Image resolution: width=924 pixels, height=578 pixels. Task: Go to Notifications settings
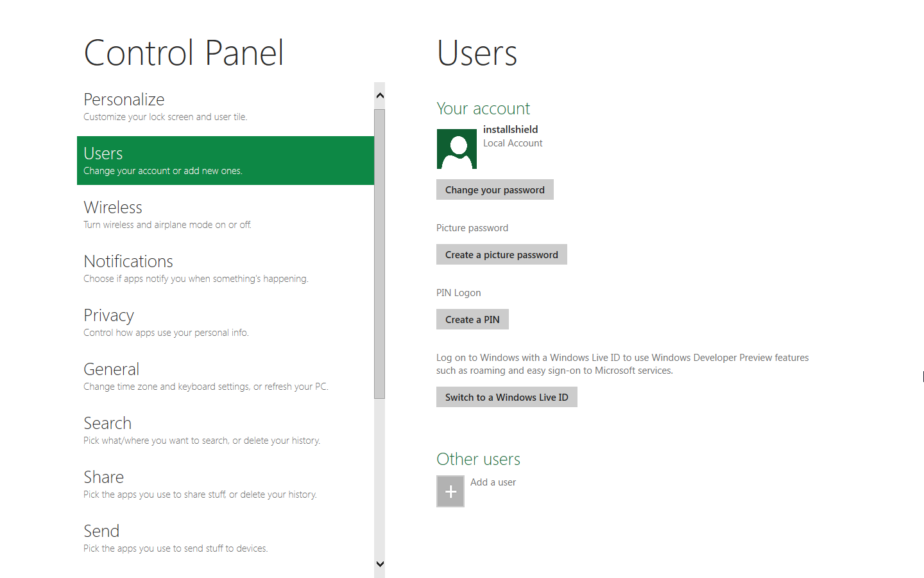pyautogui.click(x=225, y=268)
